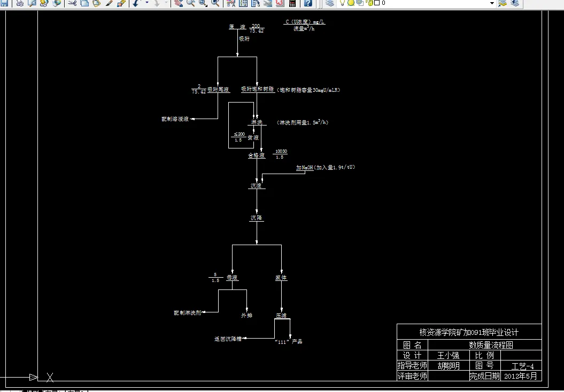
Task: Select the Zoom Window tool
Action: click(203, 3)
